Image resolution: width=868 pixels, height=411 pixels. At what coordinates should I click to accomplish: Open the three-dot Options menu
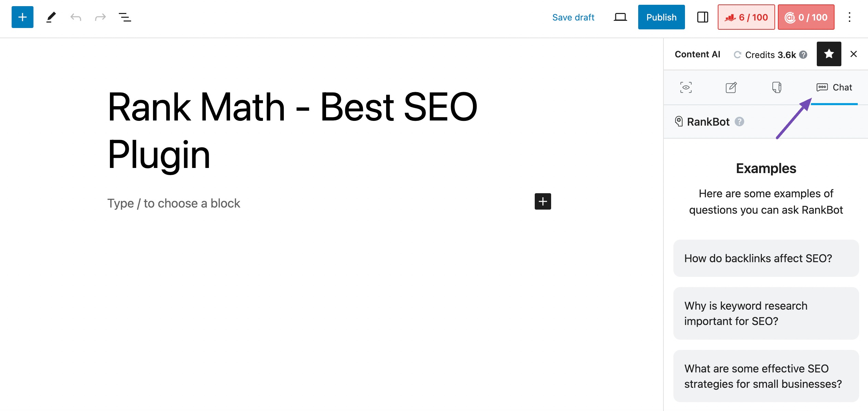(x=850, y=17)
